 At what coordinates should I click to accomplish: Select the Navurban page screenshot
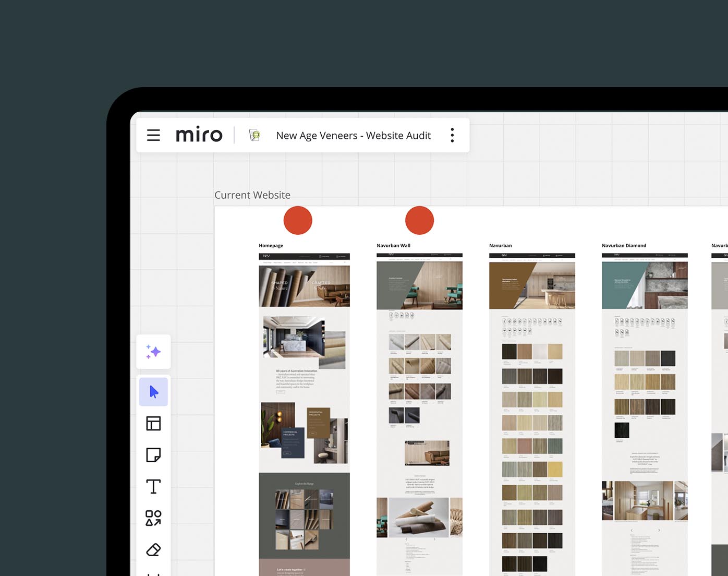click(532, 414)
